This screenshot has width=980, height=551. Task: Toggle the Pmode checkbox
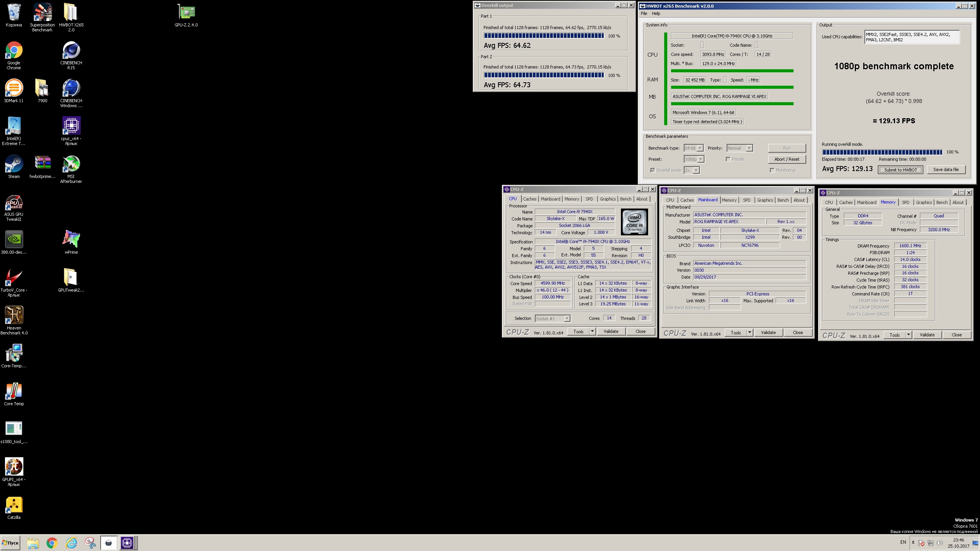(728, 159)
